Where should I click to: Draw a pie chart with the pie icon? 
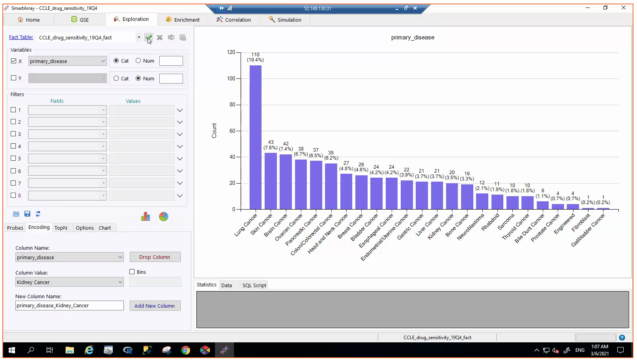point(164,217)
